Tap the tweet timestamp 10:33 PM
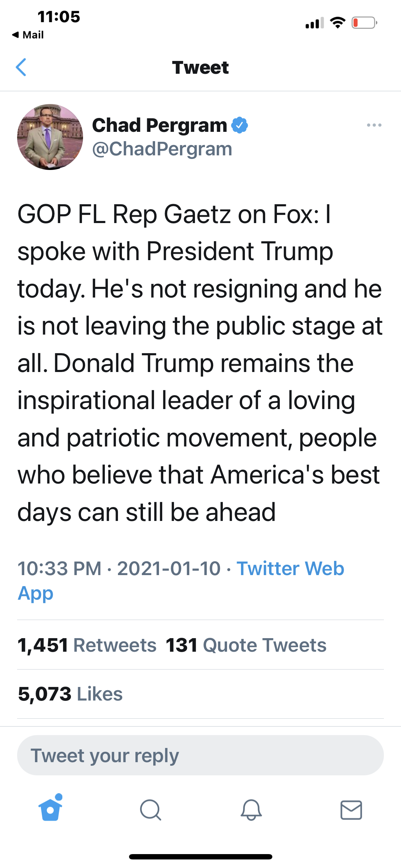This screenshot has width=401, height=868. point(60,568)
